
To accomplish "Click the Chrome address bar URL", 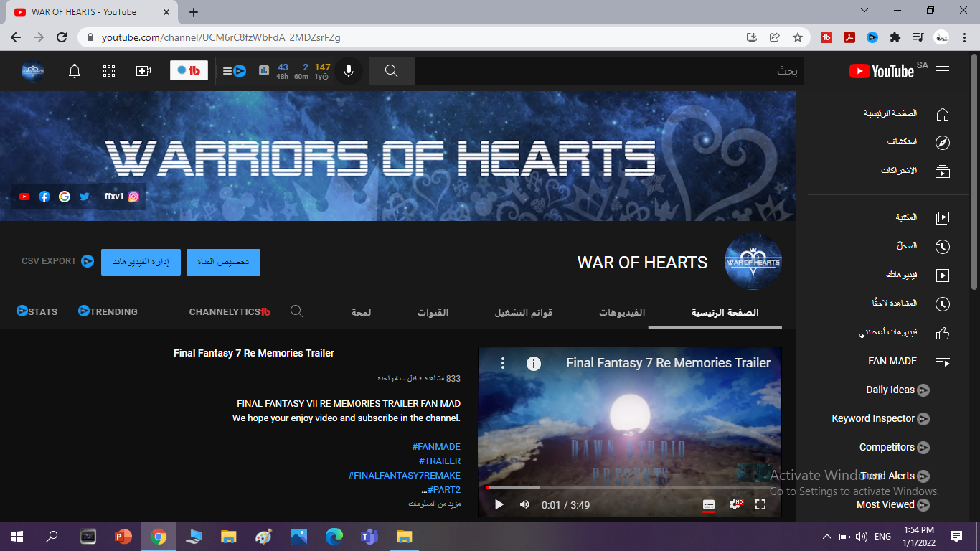I will [221, 37].
